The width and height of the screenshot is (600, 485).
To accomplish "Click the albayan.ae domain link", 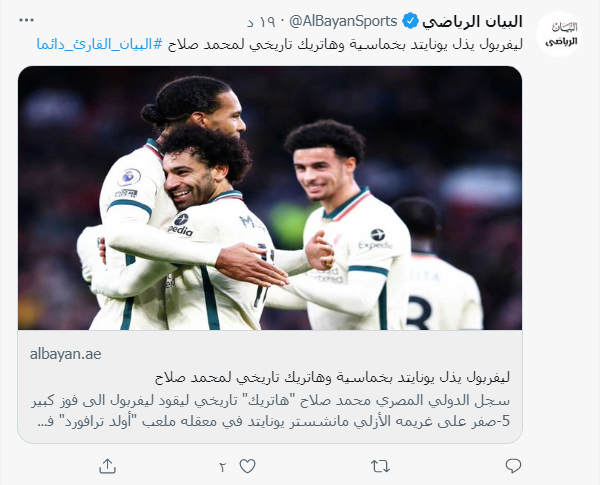I will (x=65, y=354).
